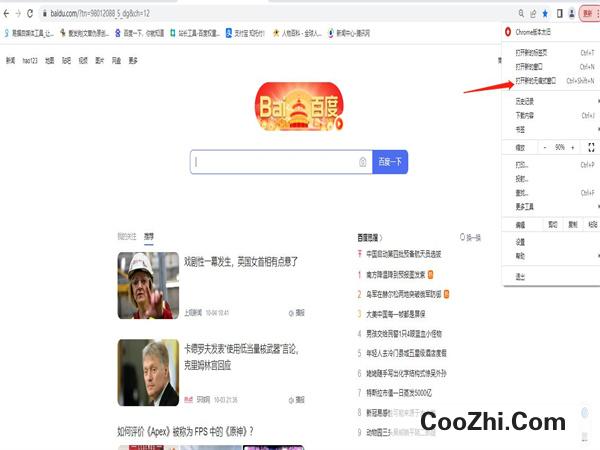The image size is (600, 450).
Task: Increase zoom with the plus button
Action: (572, 147)
